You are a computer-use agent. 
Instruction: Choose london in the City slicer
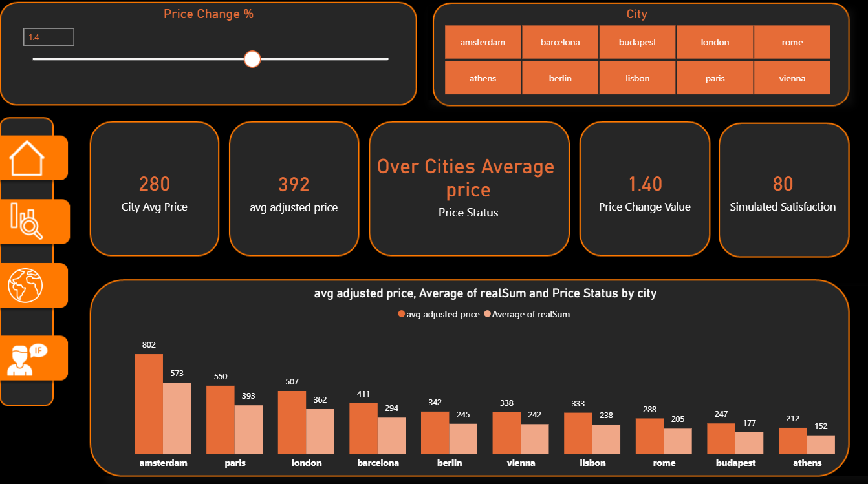[715, 43]
